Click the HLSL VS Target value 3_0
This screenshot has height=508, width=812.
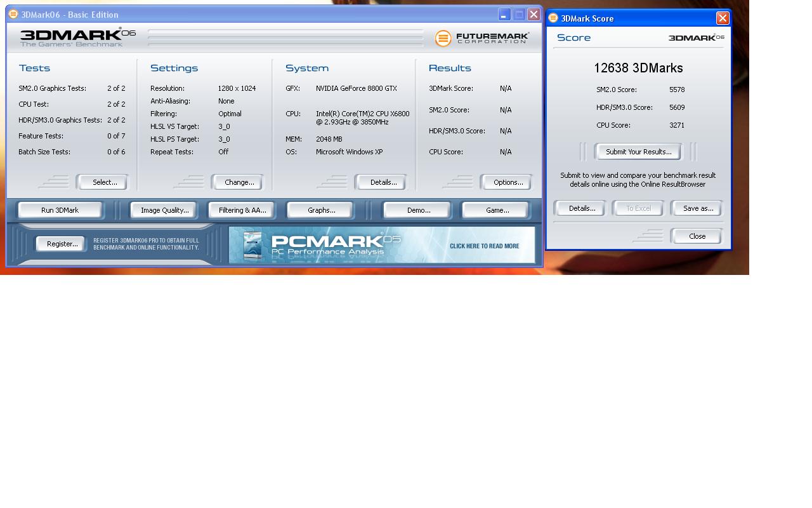point(224,126)
